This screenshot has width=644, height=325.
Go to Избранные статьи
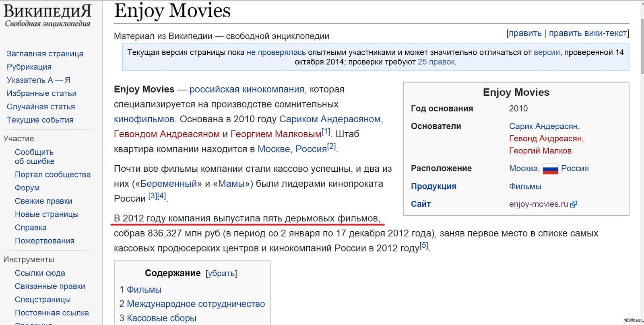(x=41, y=93)
